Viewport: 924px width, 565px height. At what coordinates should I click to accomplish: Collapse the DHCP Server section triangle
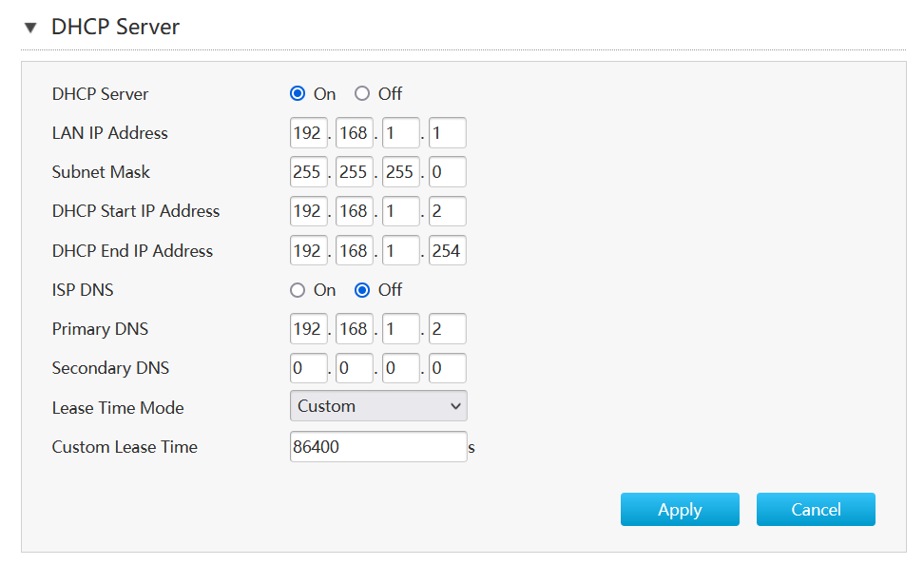[x=30, y=28]
